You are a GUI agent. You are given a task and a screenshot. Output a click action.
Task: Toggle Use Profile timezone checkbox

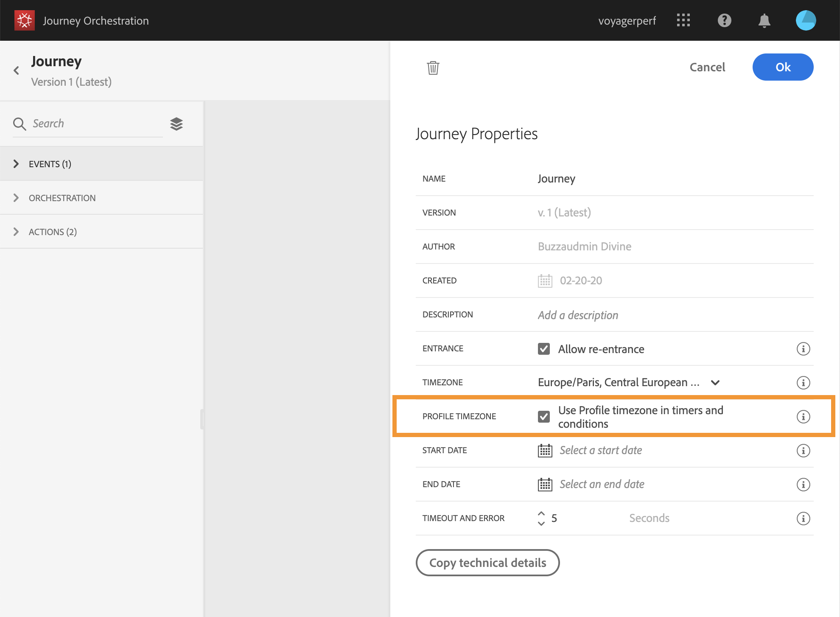point(544,416)
